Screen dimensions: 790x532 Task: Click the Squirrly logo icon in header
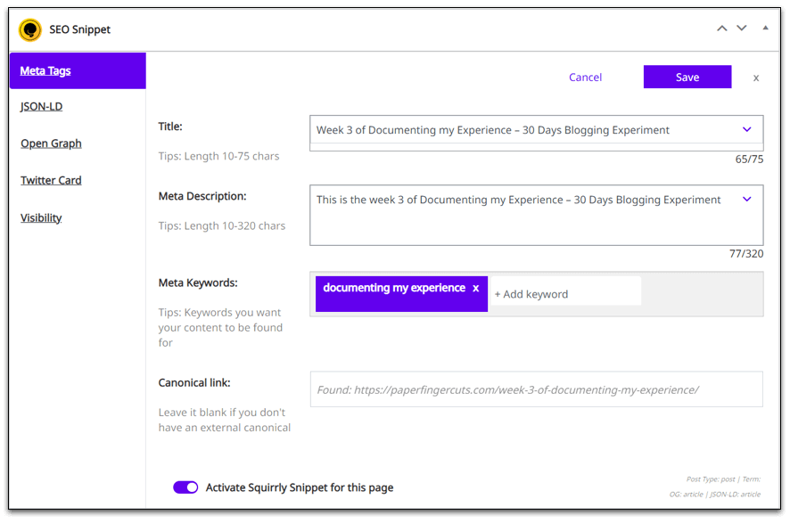click(30, 29)
